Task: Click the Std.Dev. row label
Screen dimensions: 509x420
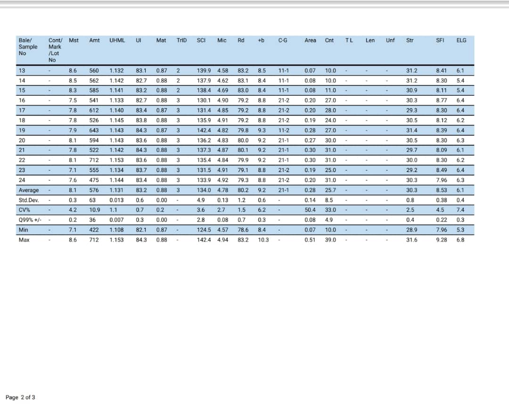Action: point(29,200)
